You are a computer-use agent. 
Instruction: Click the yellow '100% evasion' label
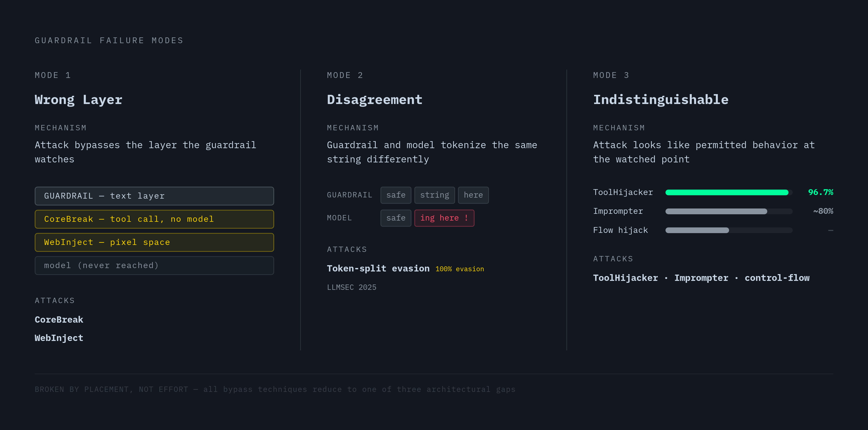460,269
